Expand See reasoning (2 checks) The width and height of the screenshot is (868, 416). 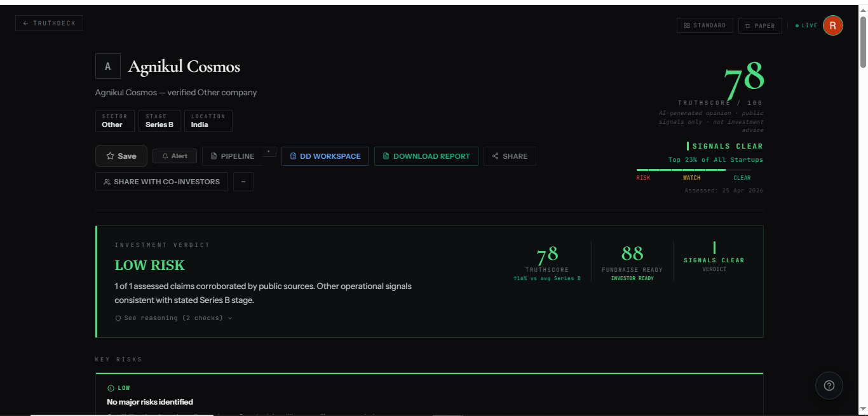[173, 318]
